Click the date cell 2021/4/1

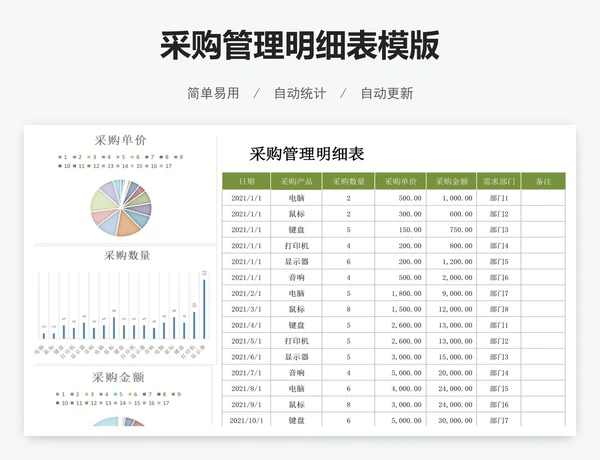tap(246, 325)
